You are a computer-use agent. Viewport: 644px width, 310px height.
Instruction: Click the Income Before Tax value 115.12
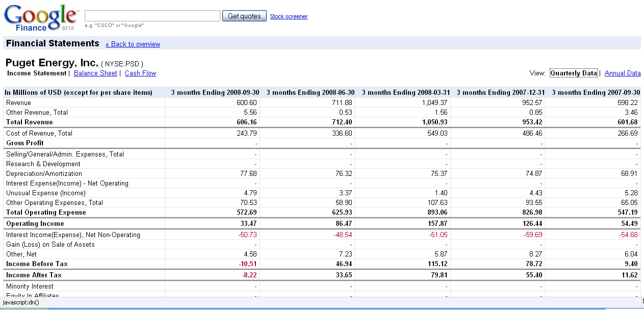coord(437,264)
